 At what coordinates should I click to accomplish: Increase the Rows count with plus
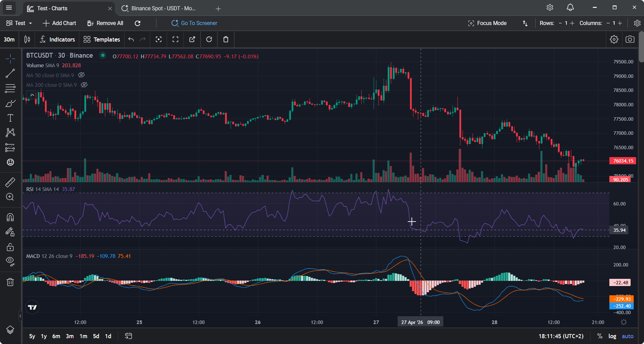pyautogui.click(x=572, y=23)
